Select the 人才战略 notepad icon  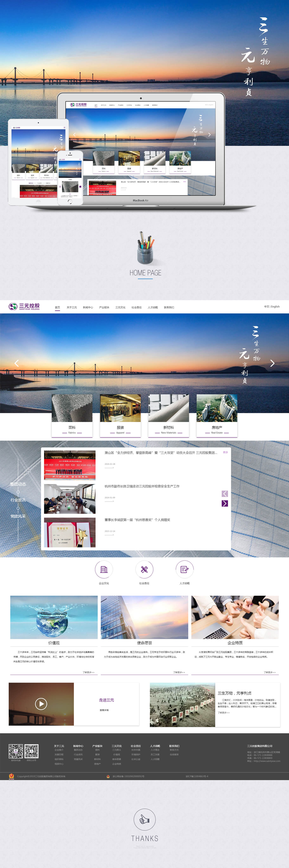tap(184, 569)
